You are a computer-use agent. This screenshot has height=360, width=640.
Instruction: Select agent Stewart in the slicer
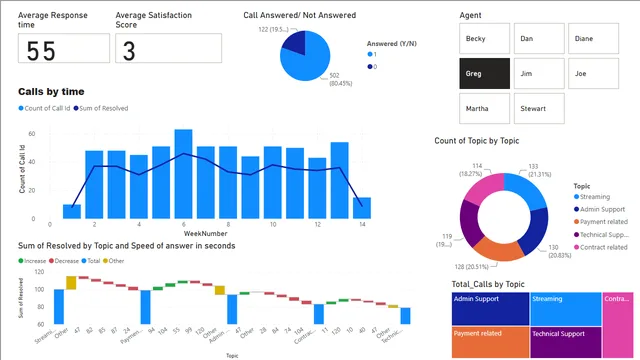click(x=539, y=109)
